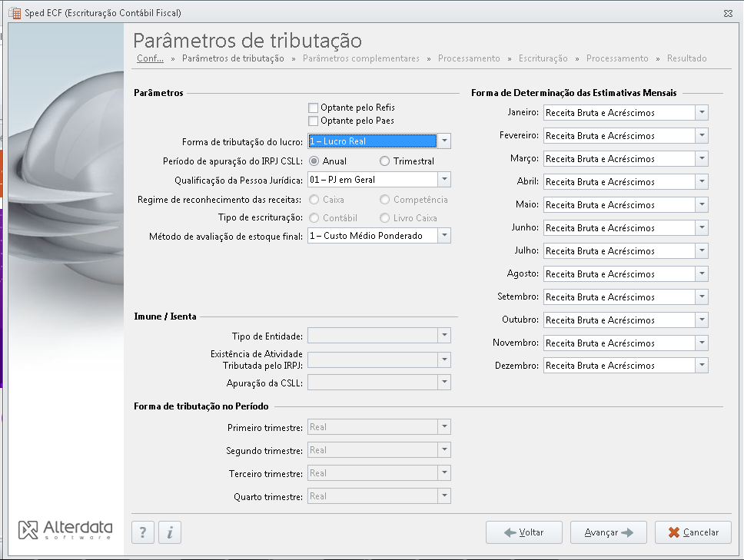Select Anual apuração period

(314, 161)
